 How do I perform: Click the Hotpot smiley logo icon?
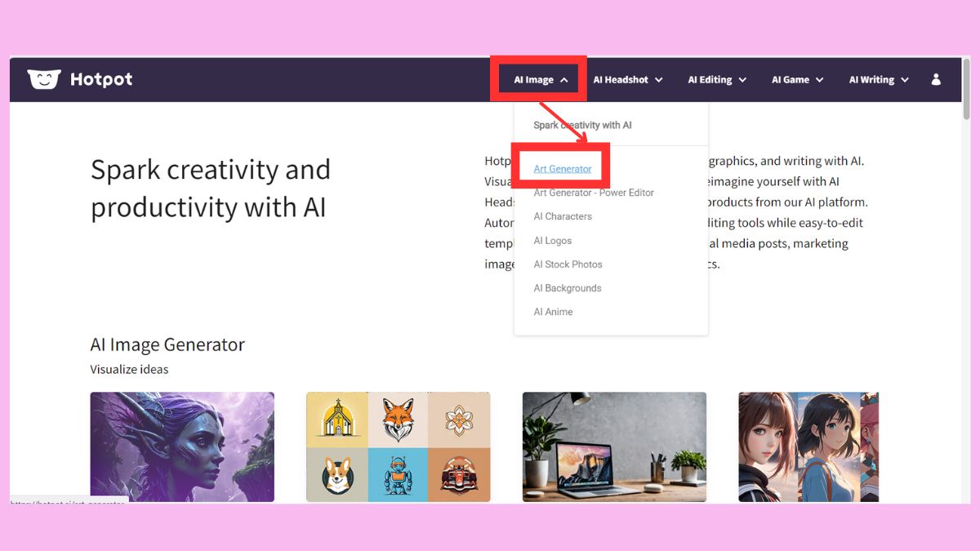point(44,79)
